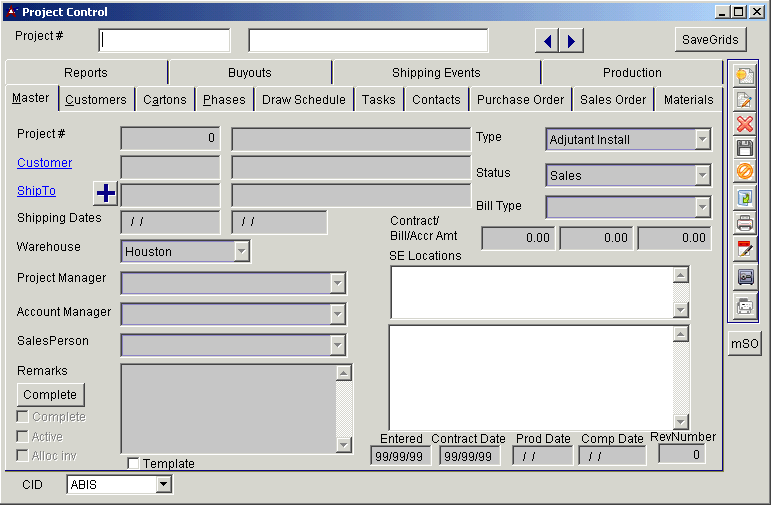
Task: Click the printer icon in side toolbar
Action: coord(744,223)
